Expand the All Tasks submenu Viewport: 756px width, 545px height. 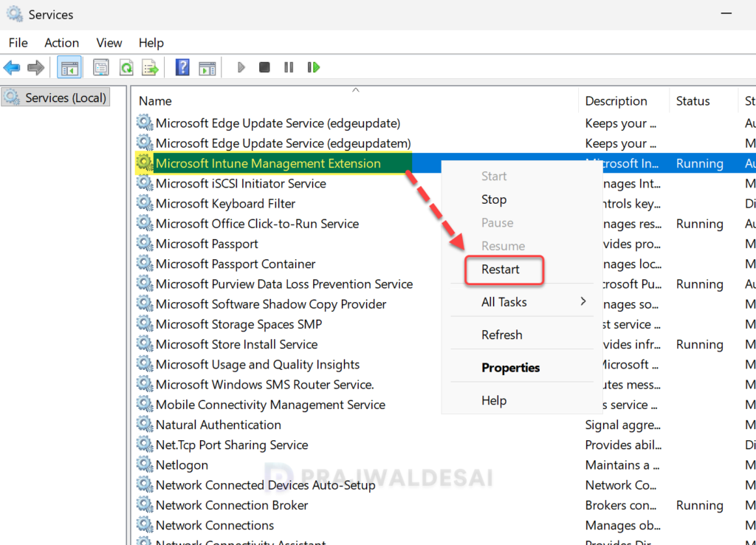pos(522,302)
